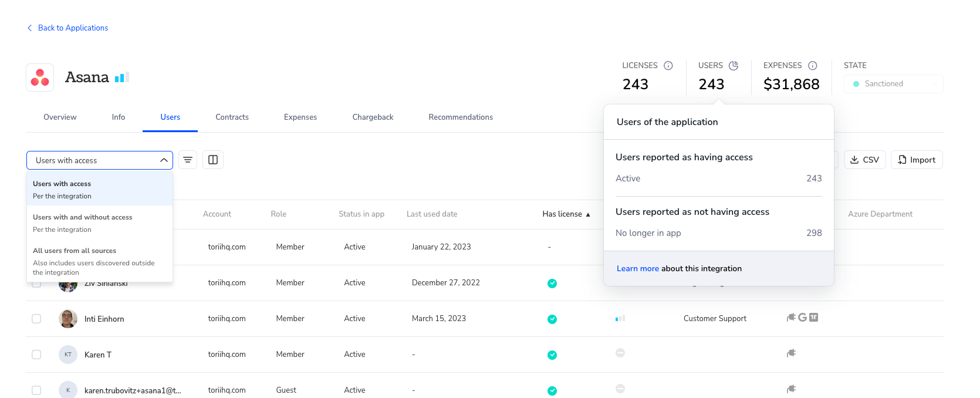Open the karen.trubovitz+asana1@t... user
Screen dimensions: 980x398
133,391
